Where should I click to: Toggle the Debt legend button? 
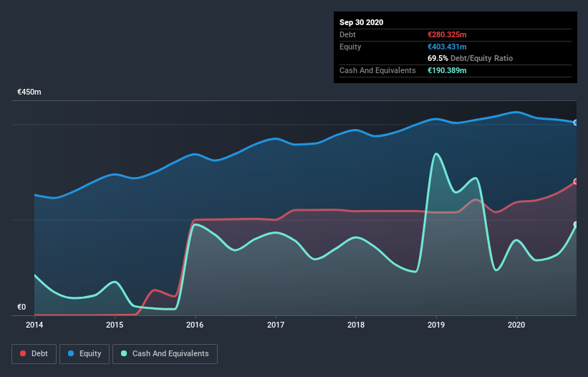pyautogui.click(x=34, y=354)
